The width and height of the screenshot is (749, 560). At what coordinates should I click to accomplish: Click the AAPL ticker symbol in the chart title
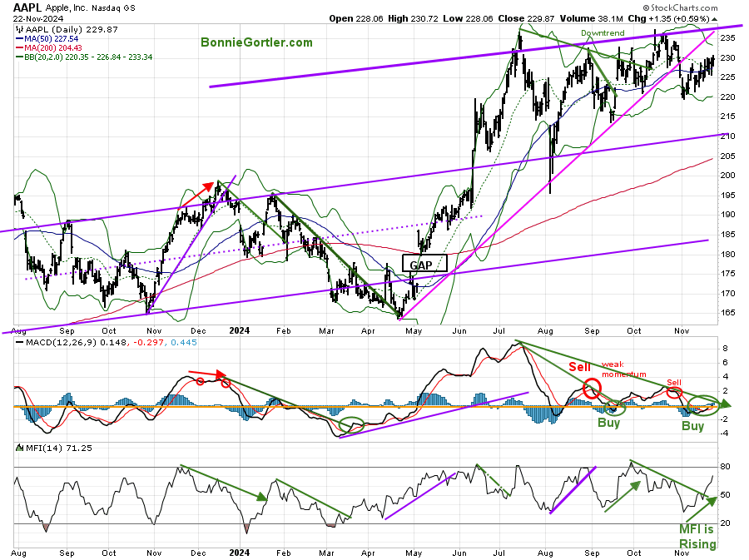27,7
